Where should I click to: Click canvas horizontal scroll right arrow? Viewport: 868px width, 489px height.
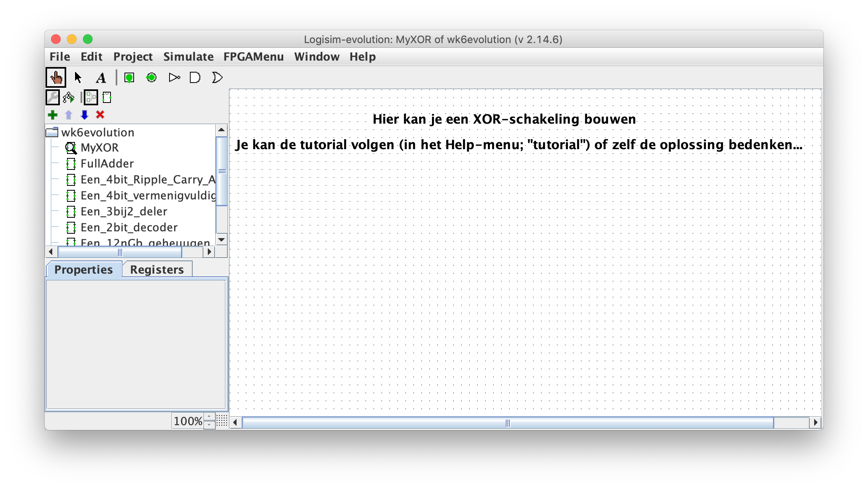815,422
